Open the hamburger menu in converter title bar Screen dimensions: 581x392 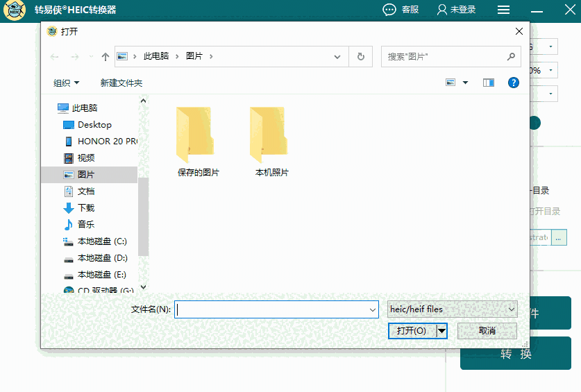click(x=503, y=10)
